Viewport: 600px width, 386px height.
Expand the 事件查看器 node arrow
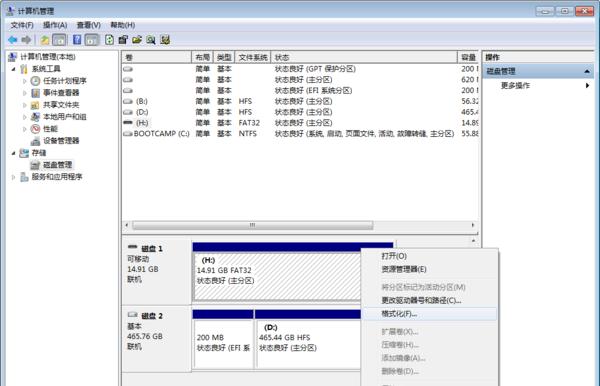coord(24,93)
